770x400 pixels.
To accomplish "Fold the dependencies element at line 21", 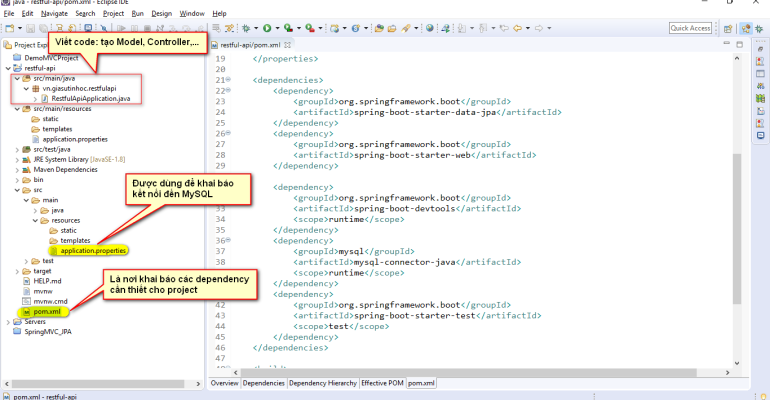I will click(228, 80).
